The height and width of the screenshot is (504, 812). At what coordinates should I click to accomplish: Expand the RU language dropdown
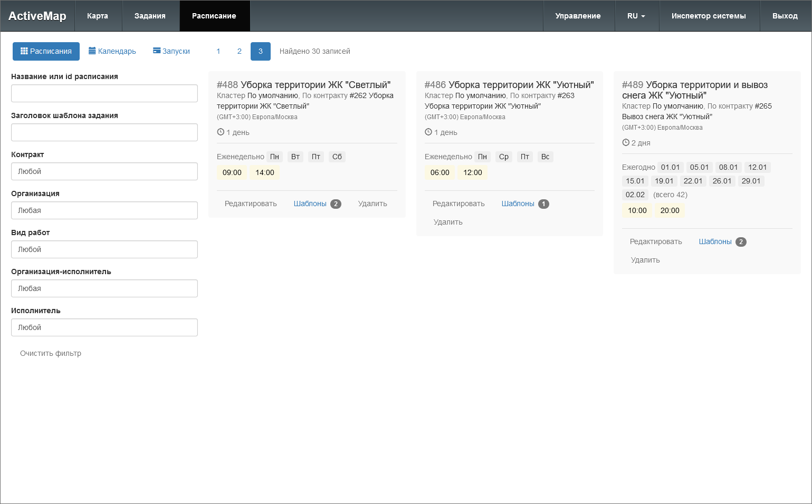[636, 16]
